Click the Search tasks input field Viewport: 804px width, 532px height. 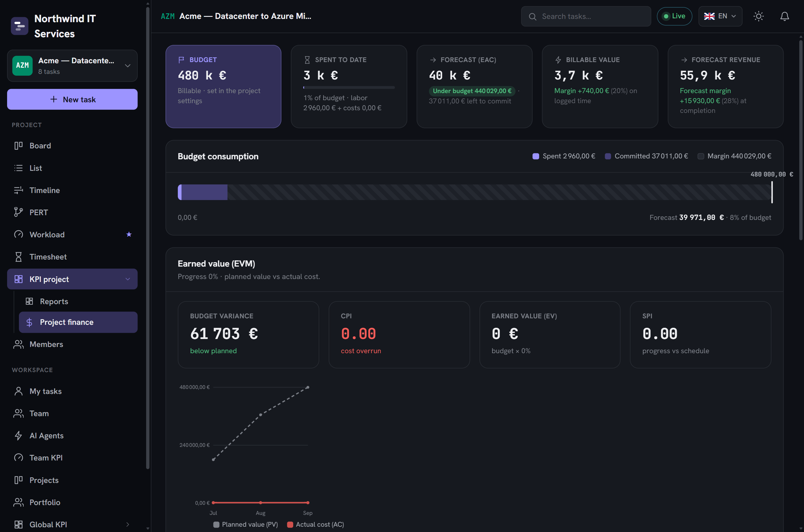click(586, 16)
